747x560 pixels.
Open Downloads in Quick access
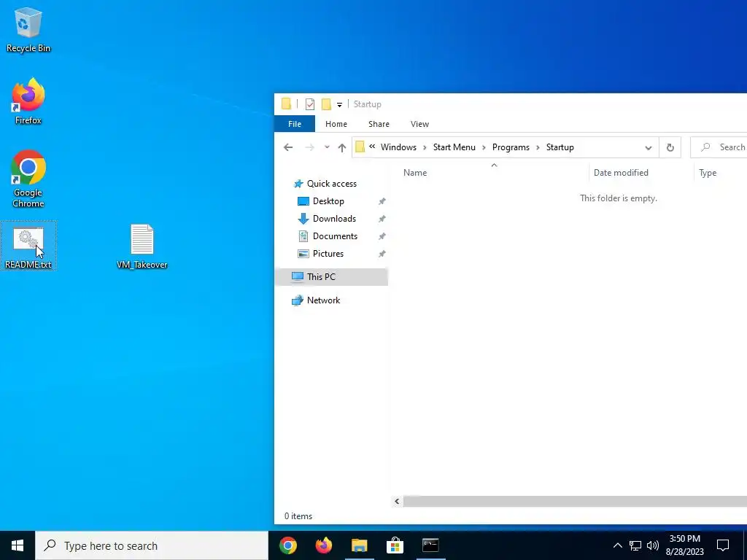tap(334, 219)
